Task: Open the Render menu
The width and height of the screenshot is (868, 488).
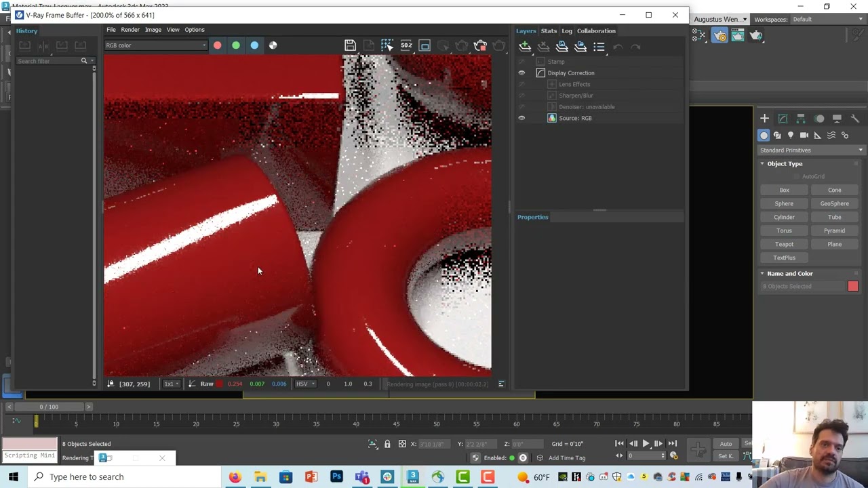Action: pyautogui.click(x=130, y=30)
